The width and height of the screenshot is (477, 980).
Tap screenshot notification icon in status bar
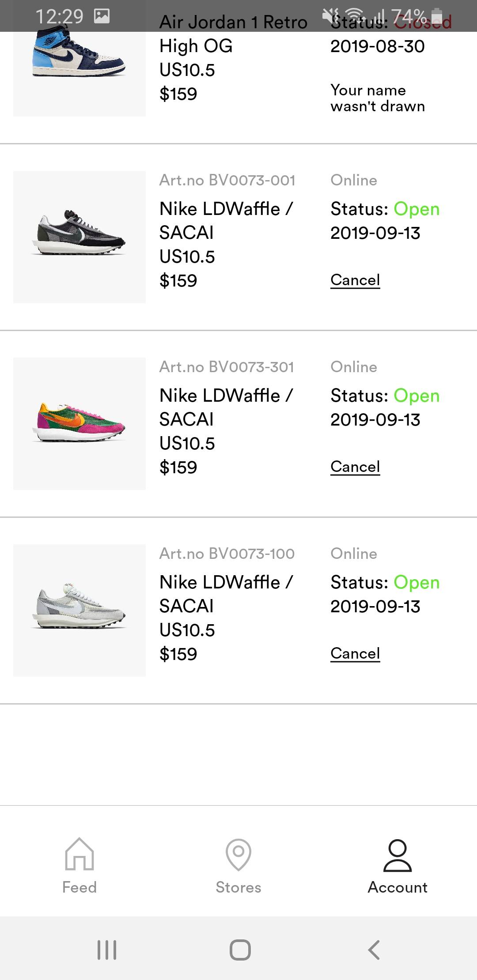point(102,16)
